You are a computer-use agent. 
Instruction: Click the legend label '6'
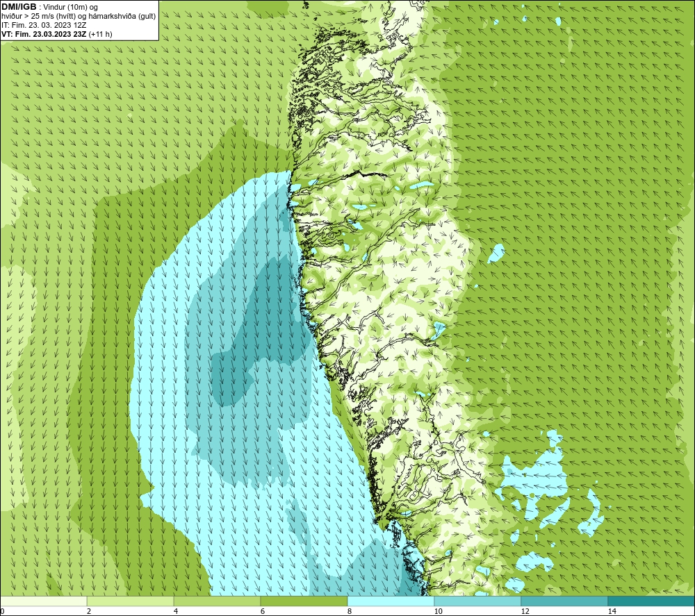coord(263,611)
